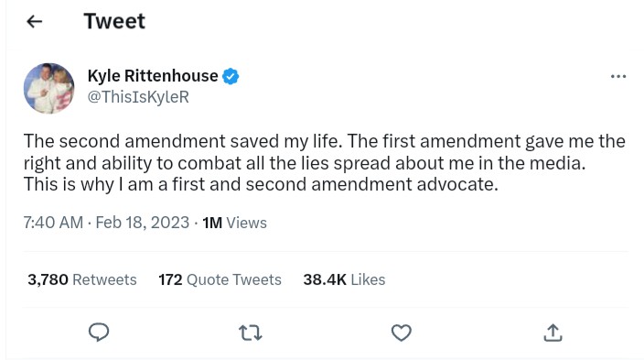
Task: Select the Feb 18, 2023 date
Action: [142, 223]
